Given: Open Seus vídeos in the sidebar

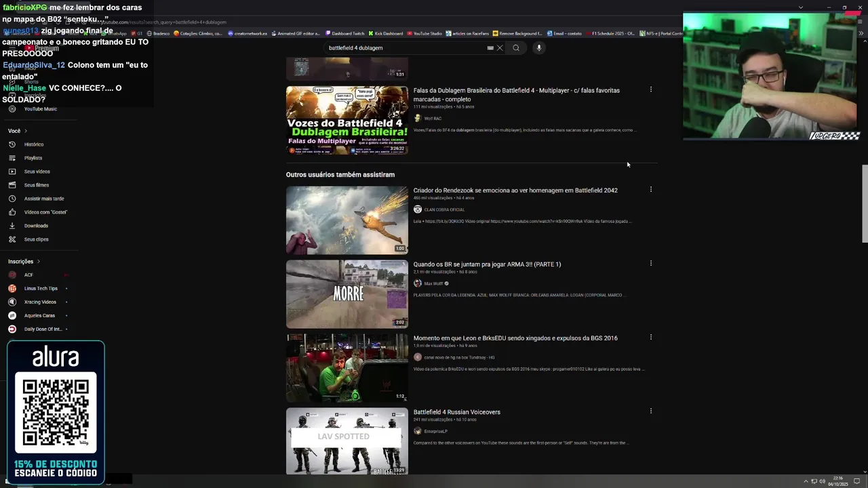Looking at the screenshot, I should pos(37,171).
